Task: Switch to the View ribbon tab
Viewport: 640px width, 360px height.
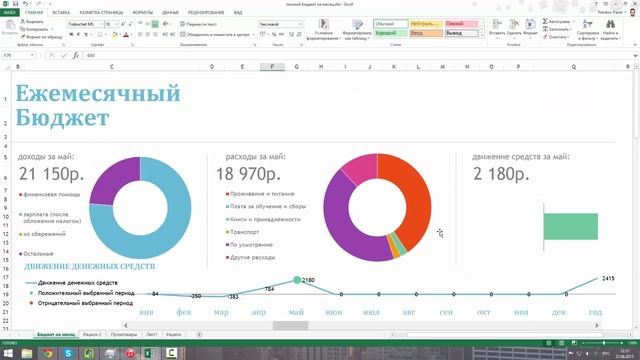Action: 238,13
